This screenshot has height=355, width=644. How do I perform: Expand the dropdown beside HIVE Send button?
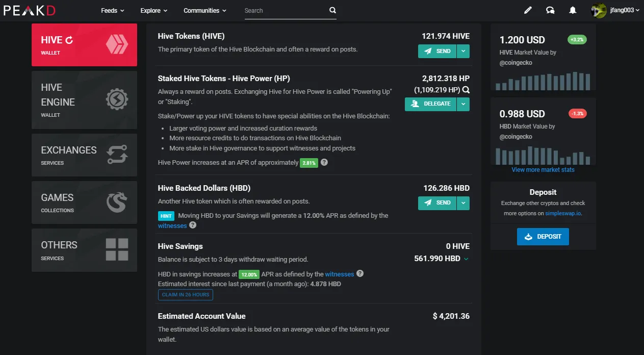click(463, 51)
